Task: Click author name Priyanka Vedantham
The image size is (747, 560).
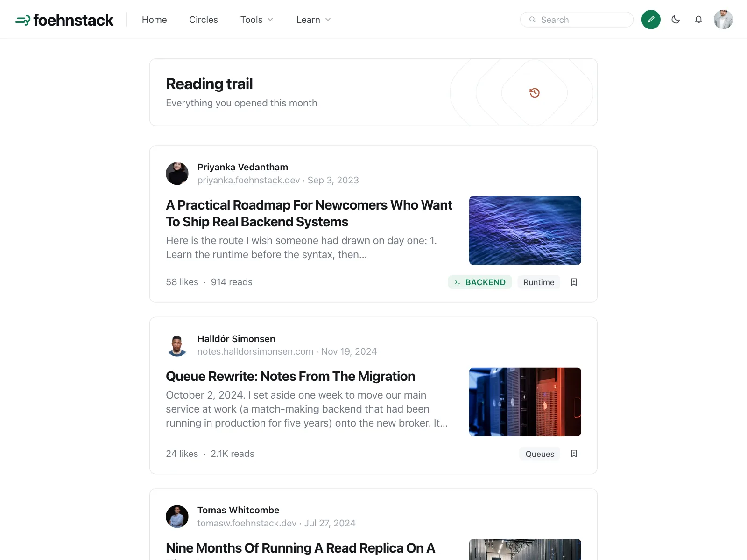Action: [243, 167]
